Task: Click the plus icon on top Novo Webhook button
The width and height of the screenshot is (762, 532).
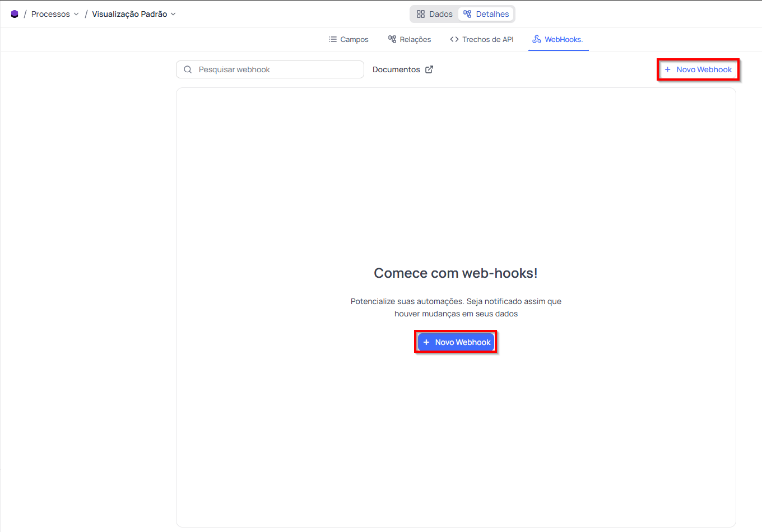Action: (667, 69)
